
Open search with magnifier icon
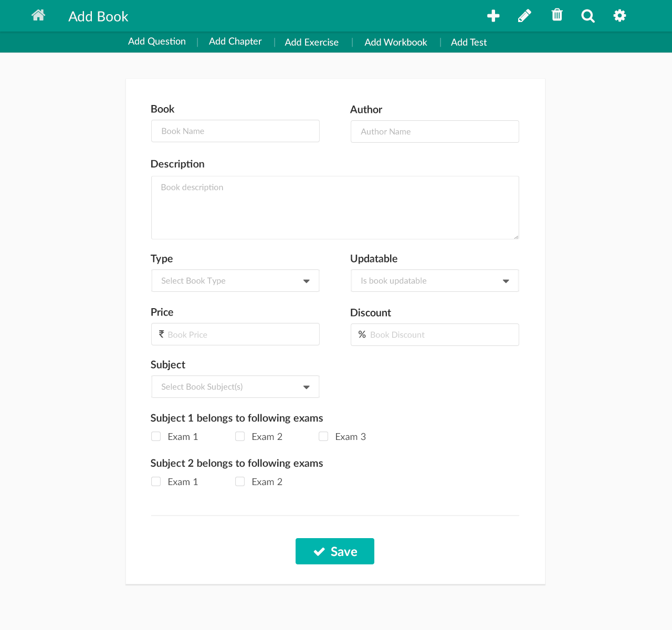(x=588, y=16)
